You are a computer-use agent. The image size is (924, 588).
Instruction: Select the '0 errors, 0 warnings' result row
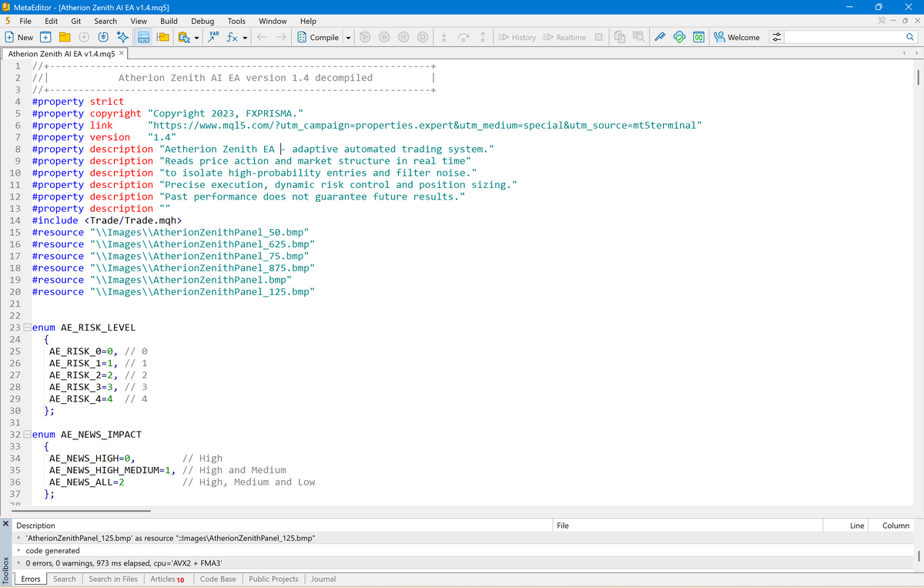coord(462,563)
